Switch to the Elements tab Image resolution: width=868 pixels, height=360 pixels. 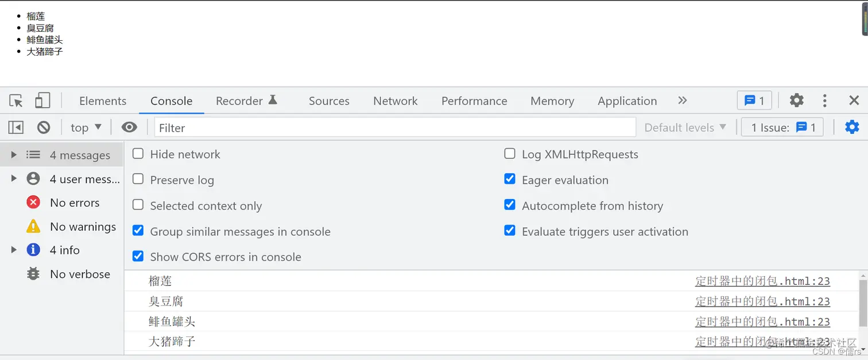click(x=103, y=101)
